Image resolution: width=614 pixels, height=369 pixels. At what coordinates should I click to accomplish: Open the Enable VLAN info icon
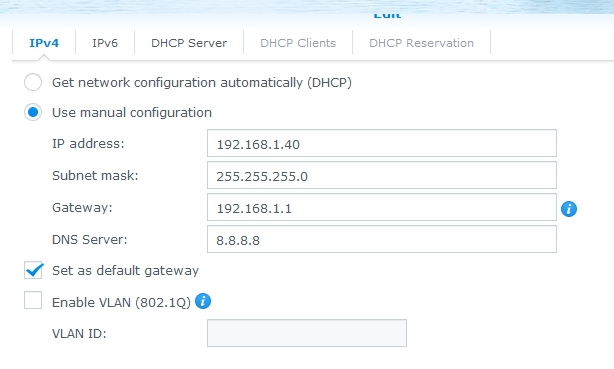point(203,301)
